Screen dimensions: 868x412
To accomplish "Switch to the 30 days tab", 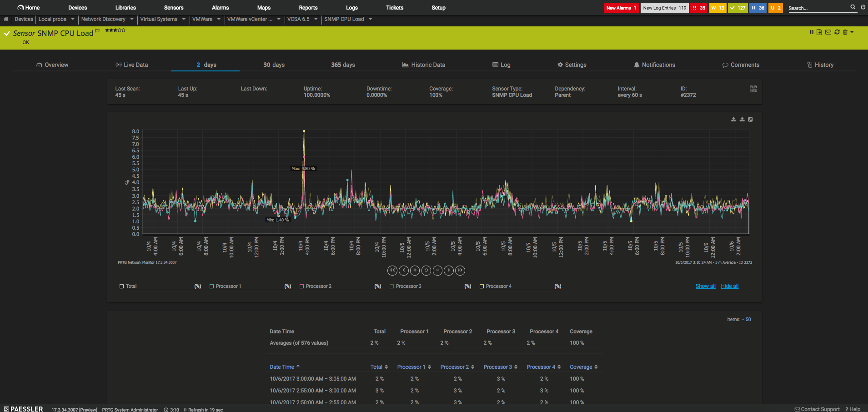I will 274,65.
